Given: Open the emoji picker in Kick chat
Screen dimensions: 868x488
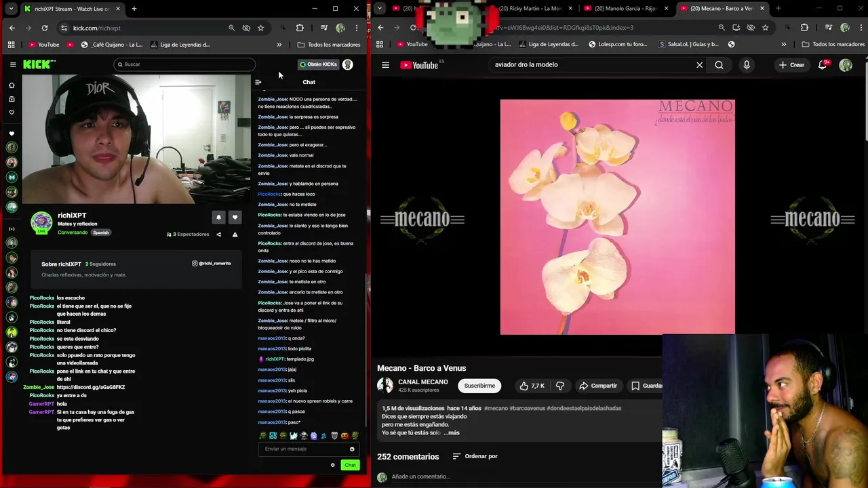Looking at the screenshot, I should [x=352, y=449].
